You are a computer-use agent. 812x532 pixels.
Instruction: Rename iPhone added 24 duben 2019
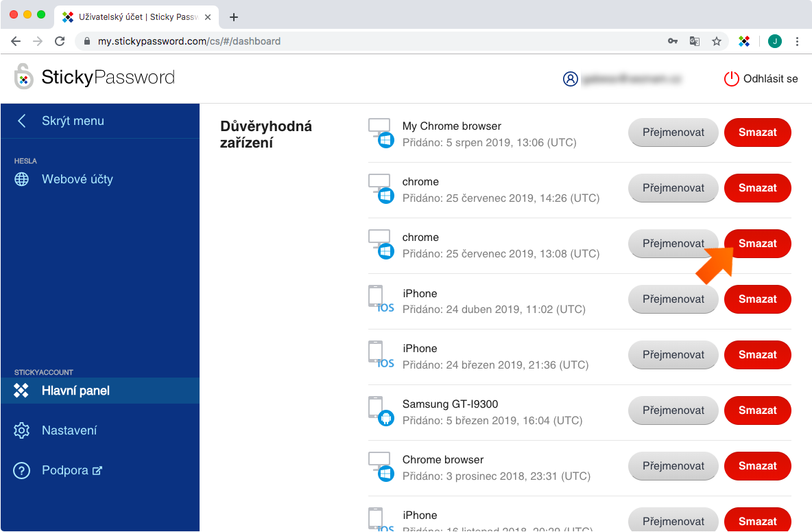point(673,299)
